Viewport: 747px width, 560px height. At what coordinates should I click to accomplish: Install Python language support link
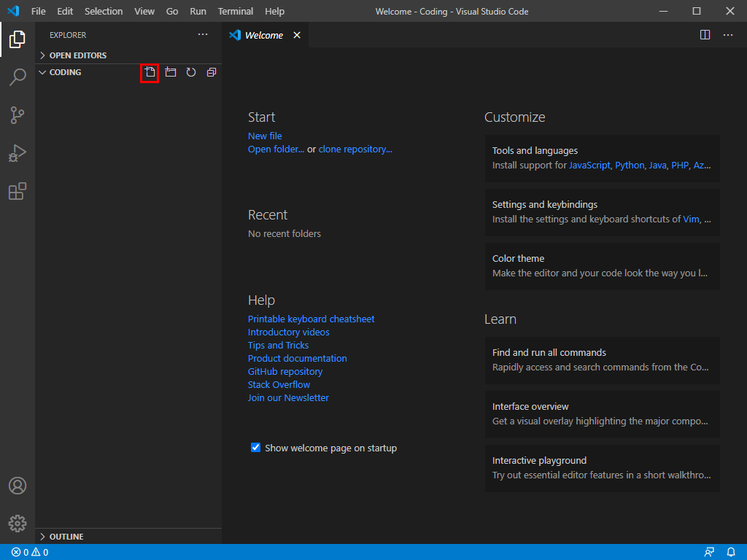coord(630,166)
